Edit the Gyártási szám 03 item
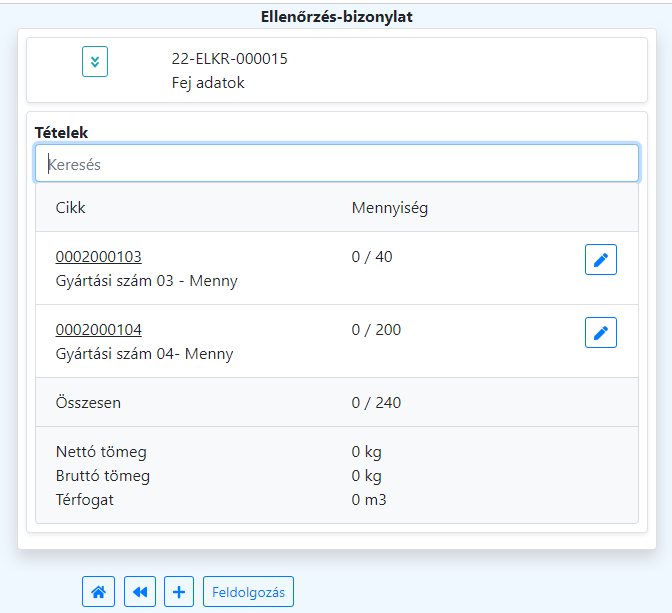Viewport: 672px width, 613px height. (601, 260)
